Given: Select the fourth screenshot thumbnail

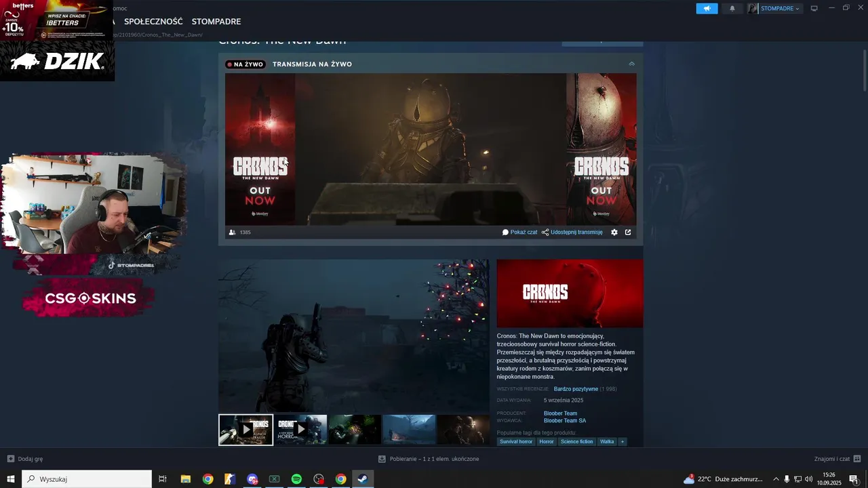Looking at the screenshot, I should tap(409, 430).
